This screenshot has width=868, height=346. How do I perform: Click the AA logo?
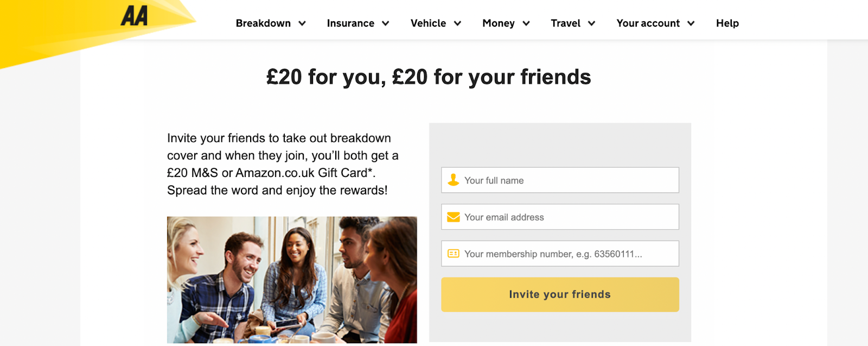click(x=134, y=16)
